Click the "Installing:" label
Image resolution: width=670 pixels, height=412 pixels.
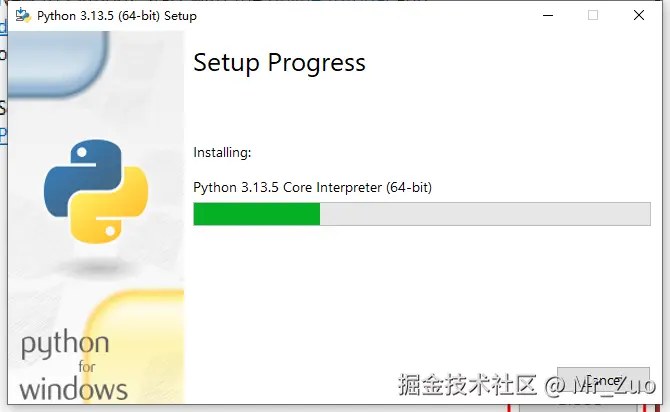[222, 153]
